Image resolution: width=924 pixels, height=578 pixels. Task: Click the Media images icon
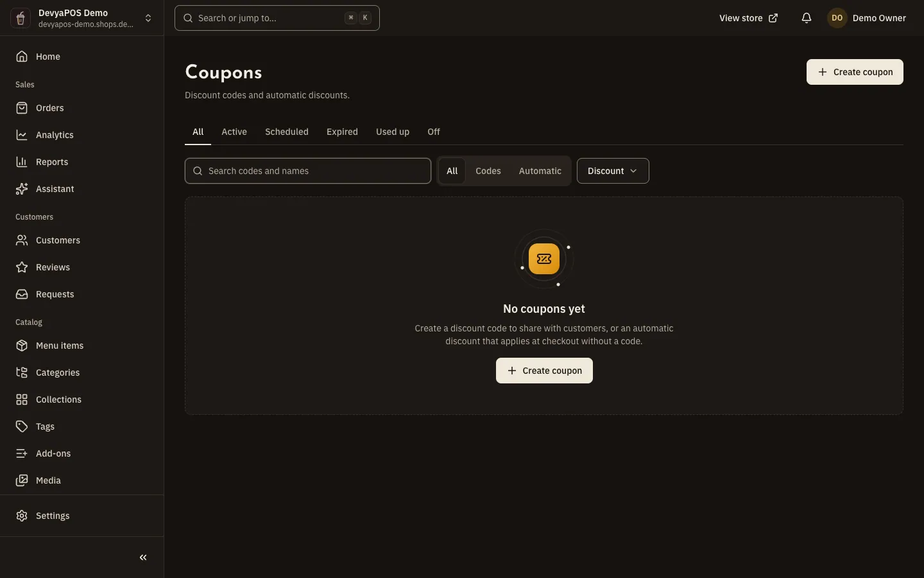[22, 480]
